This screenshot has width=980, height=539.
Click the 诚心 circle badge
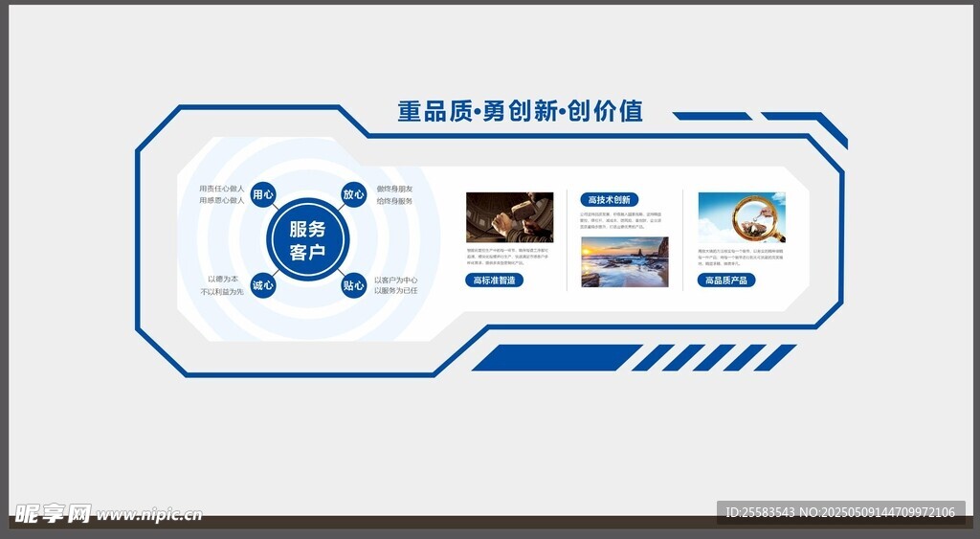(x=262, y=285)
